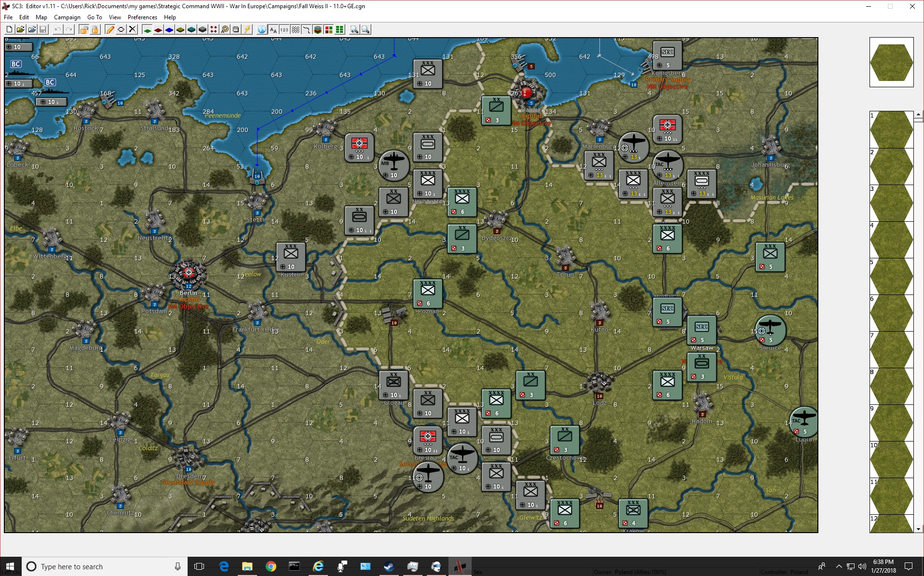Select the teal terrain block icon
924x576 pixels.
(x=191, y=29)
